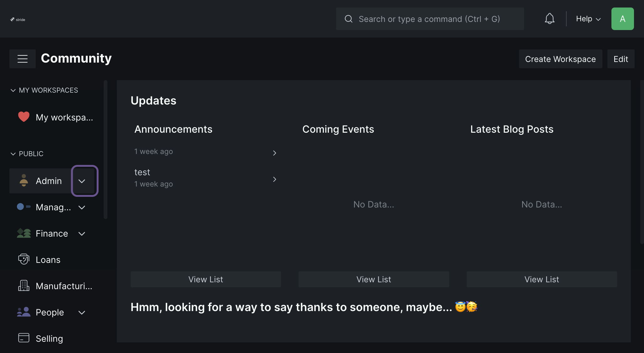Click the People workspace icon

pos(24,312)
